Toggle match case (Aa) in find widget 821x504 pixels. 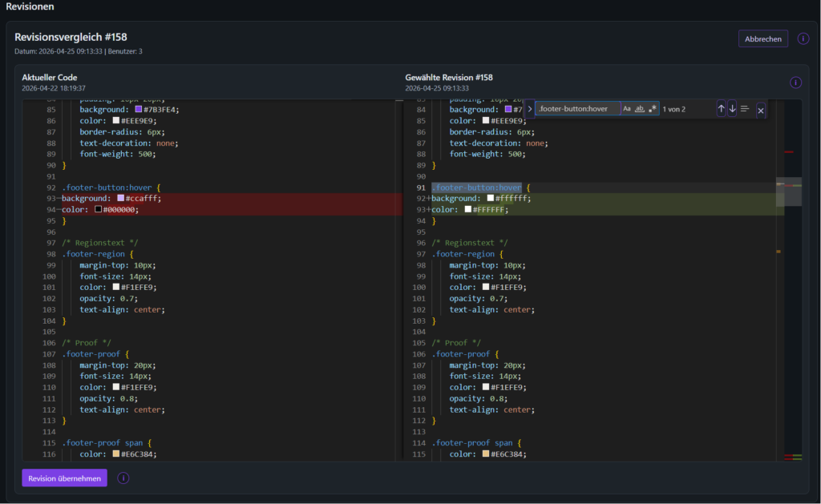[x=627, y=109]
